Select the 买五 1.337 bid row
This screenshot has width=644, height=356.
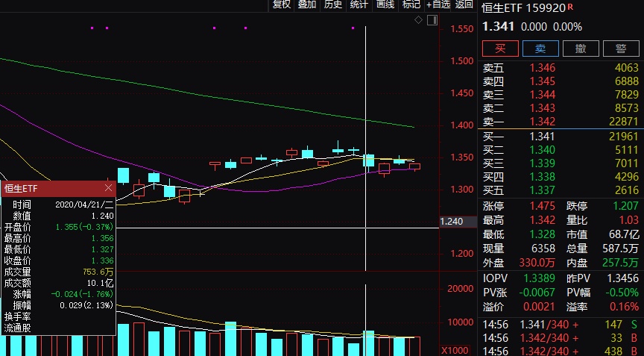click(x=561, y=190)
